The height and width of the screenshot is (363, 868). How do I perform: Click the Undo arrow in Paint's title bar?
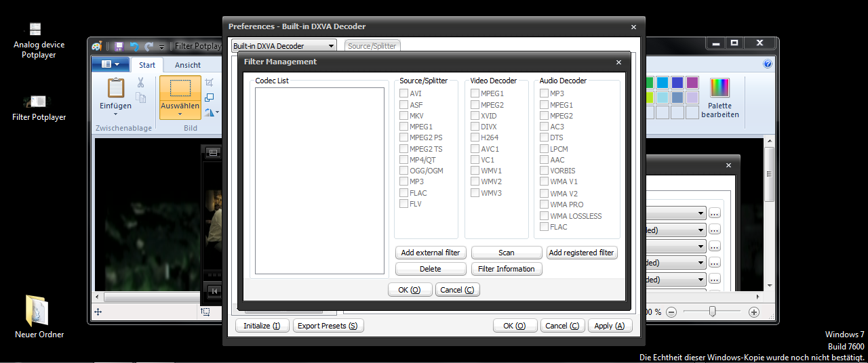pos(134,46)
